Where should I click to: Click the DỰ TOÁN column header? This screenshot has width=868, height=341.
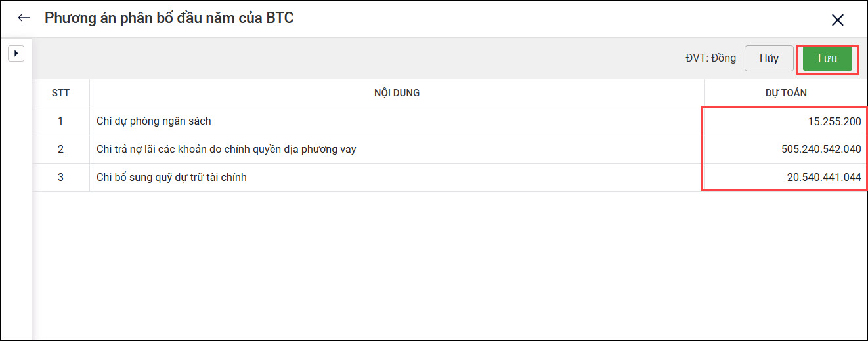coord(785,93)
